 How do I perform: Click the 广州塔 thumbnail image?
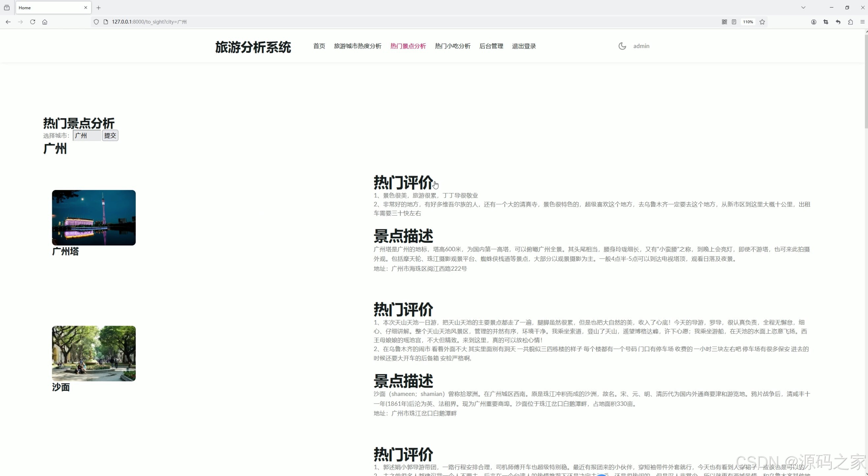click(94, 218)
